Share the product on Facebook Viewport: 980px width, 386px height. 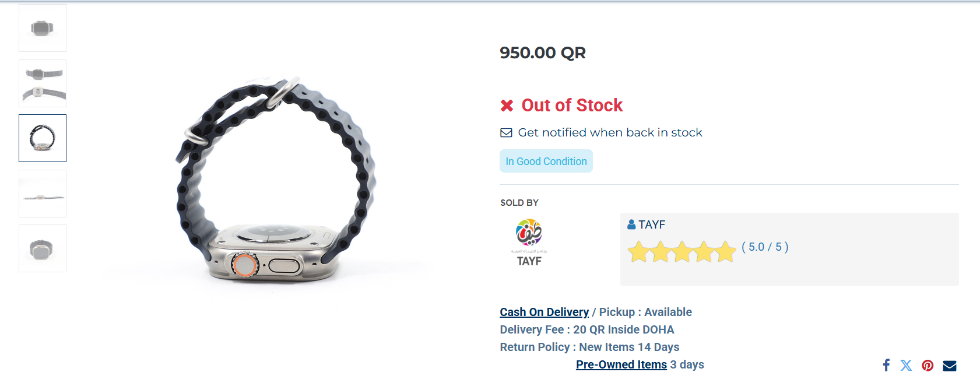click(x=886, y=365)
